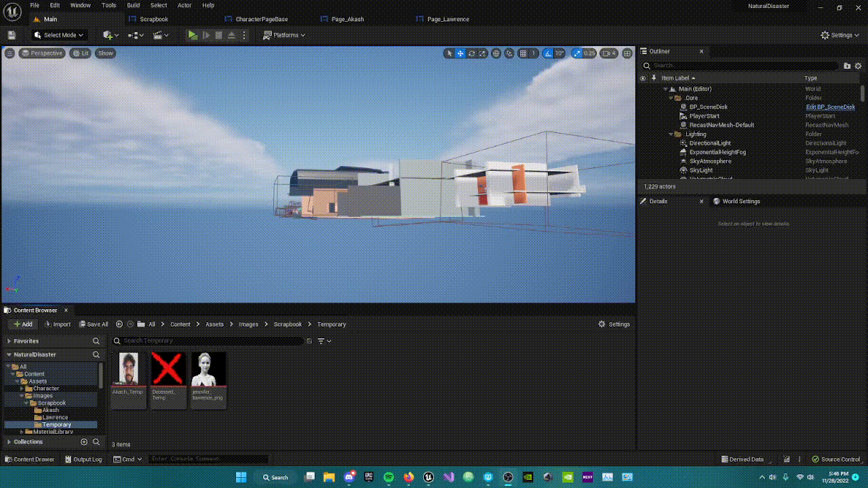Collapse the Lighting folder in Outliner
Viewport: 868px width, 488px height.
click(x=671, y=134)
